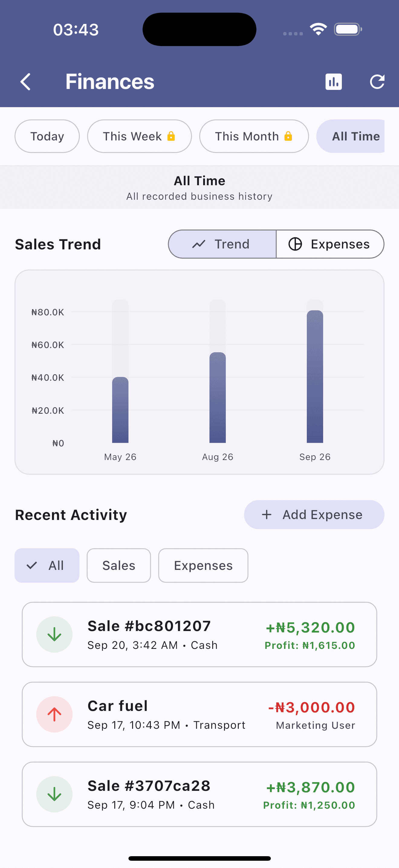Screen dimensions: 399x868
Task: Tap the Recent Activity heading
Action: 71,515
